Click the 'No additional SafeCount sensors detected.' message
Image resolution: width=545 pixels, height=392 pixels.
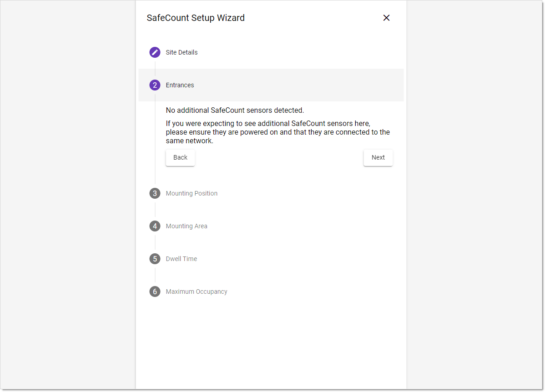(x=235, y=111)
